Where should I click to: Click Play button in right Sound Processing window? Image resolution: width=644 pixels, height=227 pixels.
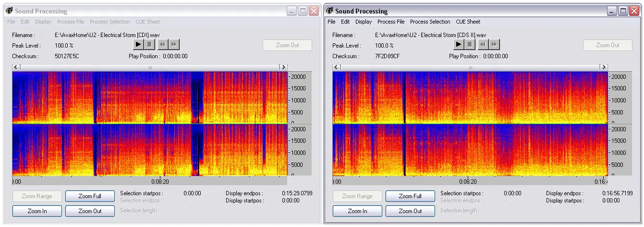click(458, 45)
